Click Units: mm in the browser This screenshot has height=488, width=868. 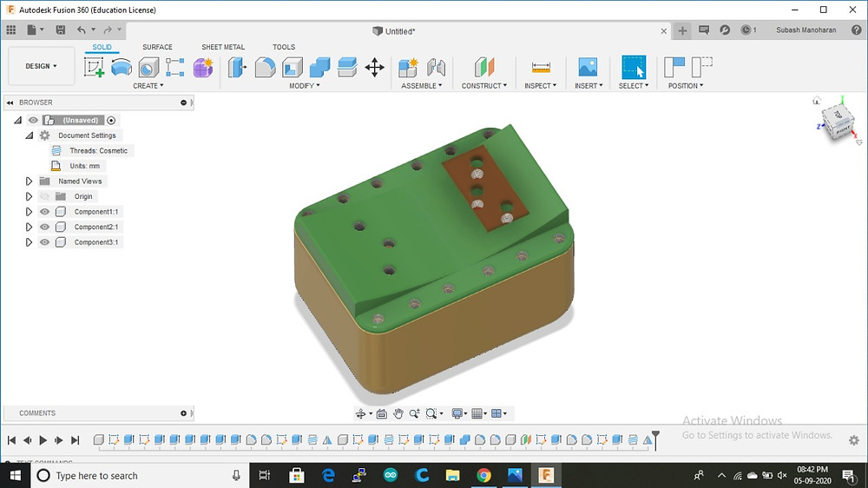85,166
